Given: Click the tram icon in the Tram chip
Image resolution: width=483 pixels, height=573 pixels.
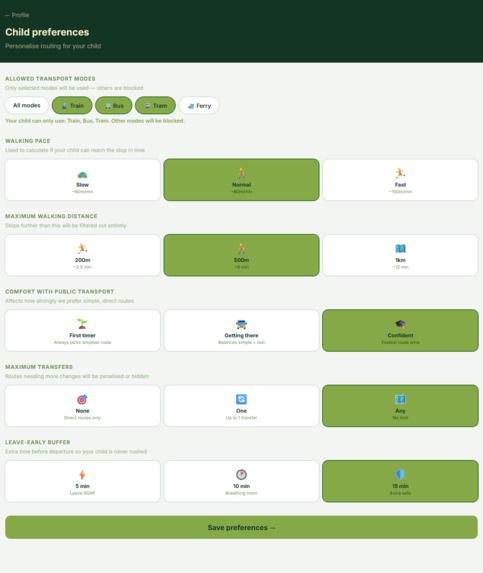Looking at the screenshot, I should tap(147, 106).
